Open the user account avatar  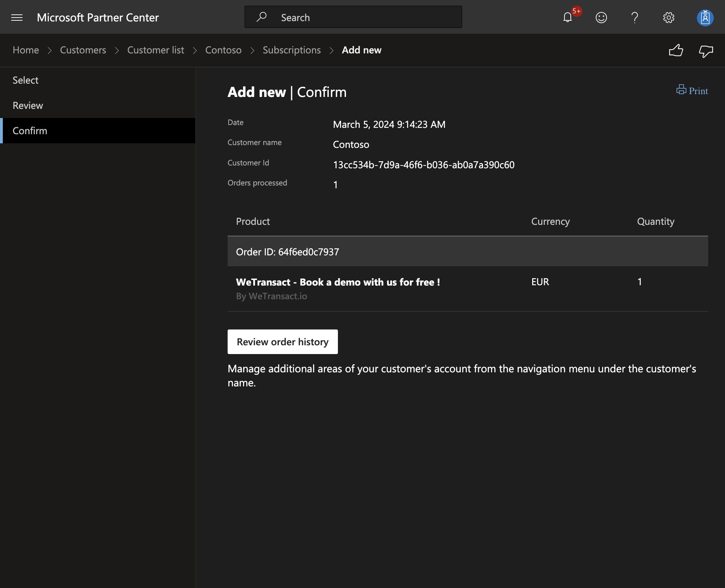click(x=705, y=18)
